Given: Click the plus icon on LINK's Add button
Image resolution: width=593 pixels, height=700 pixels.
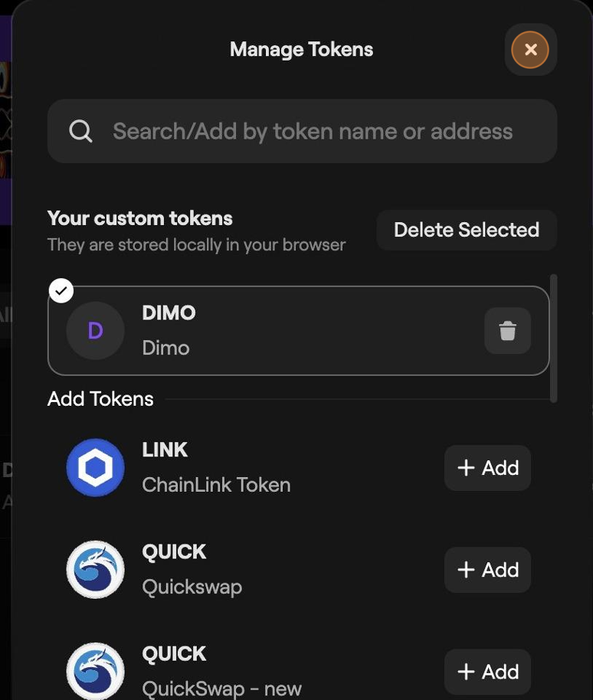Looking at the screenshot, I should point(466,468).
